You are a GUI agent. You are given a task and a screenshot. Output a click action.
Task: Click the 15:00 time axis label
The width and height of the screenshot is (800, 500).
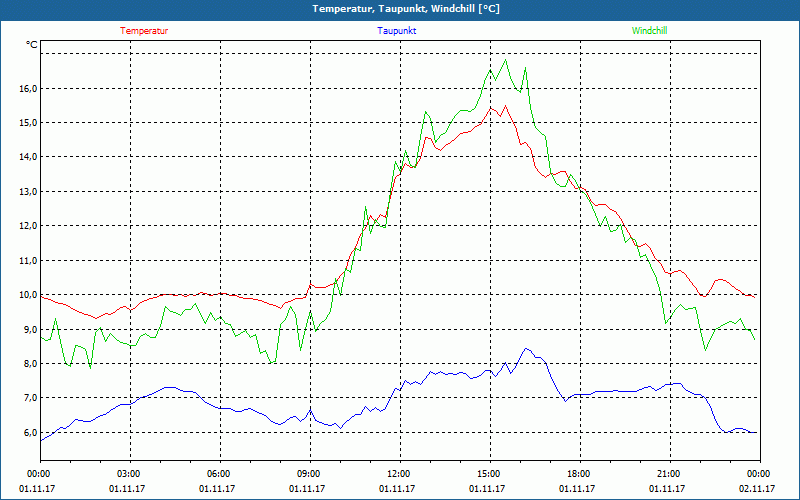[490, 474]
